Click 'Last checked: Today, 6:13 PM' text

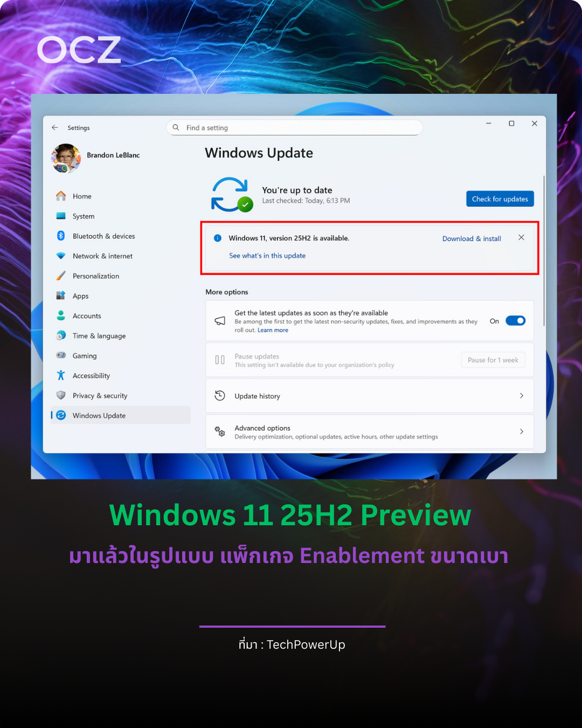pyautogui.click(x=306, y=201)
